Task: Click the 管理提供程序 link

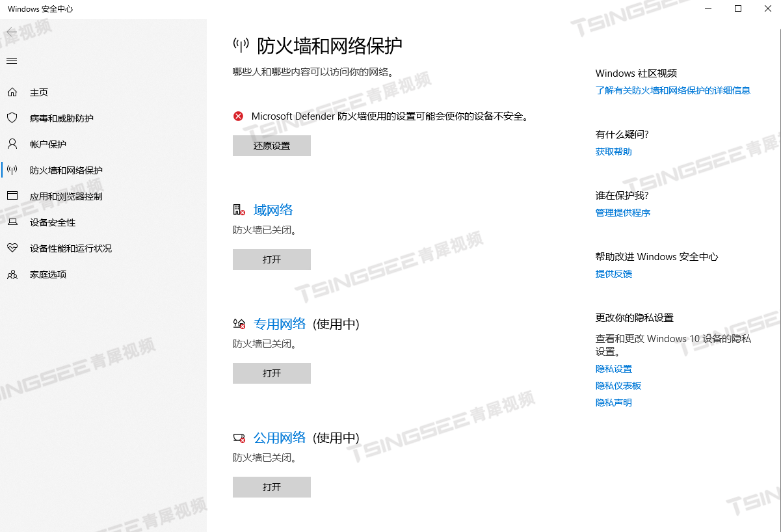Action: [x=623, y=213]
